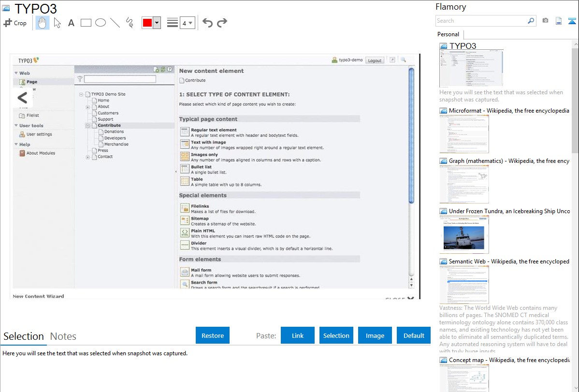The image size is (579, 392).
Task: Select the rectangle drawing tool
Action: [x=86, y=23]
